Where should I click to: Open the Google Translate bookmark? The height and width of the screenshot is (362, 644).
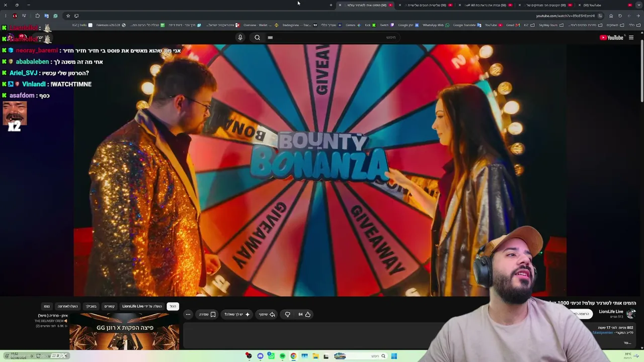(467, 25)
